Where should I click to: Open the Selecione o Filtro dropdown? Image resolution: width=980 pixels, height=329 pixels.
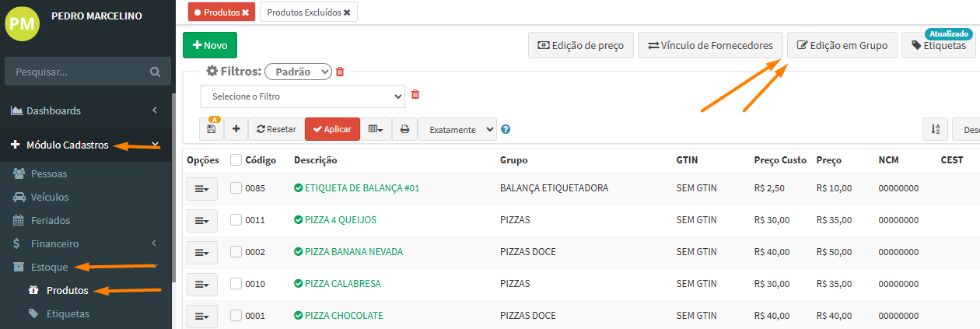[303, 96]
